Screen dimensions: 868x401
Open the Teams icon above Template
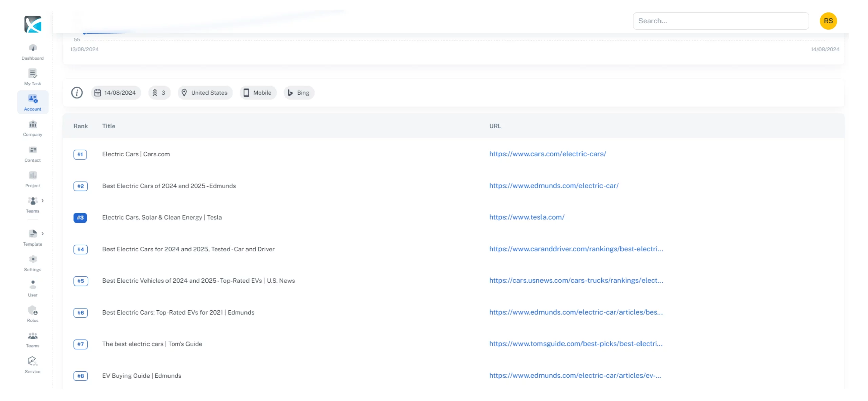pos(33,201)
